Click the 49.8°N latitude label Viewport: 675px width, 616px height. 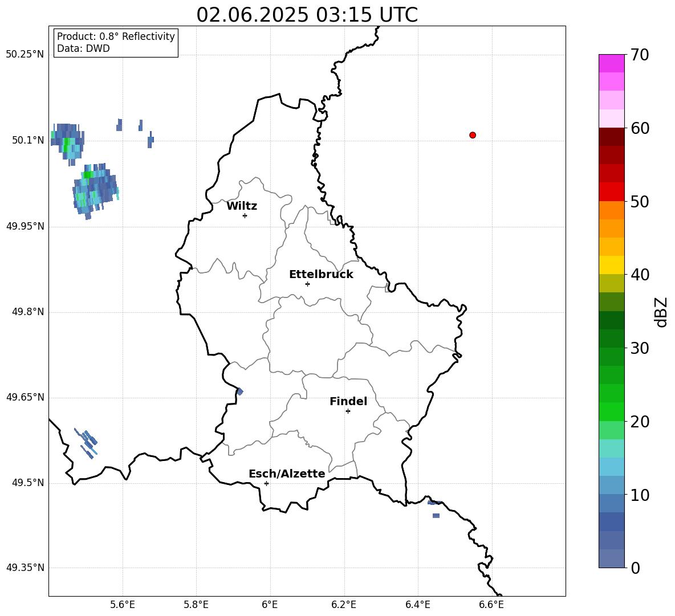coord(27,312)
